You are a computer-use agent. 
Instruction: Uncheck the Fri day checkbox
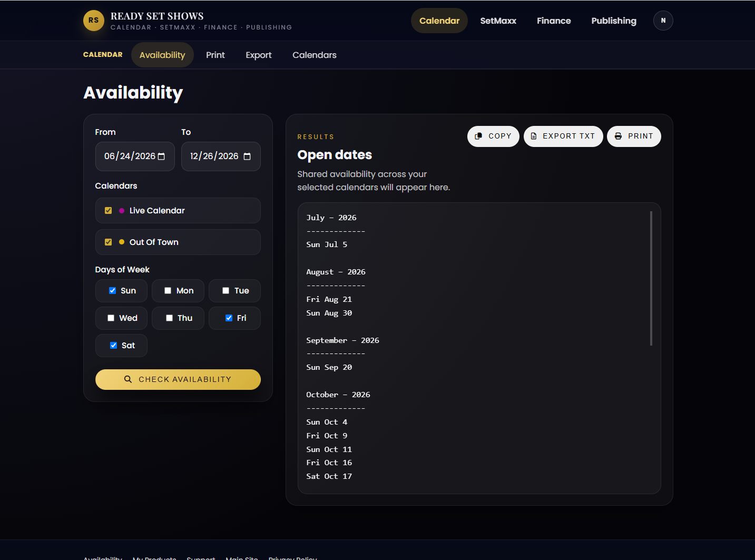coord(229,318)
